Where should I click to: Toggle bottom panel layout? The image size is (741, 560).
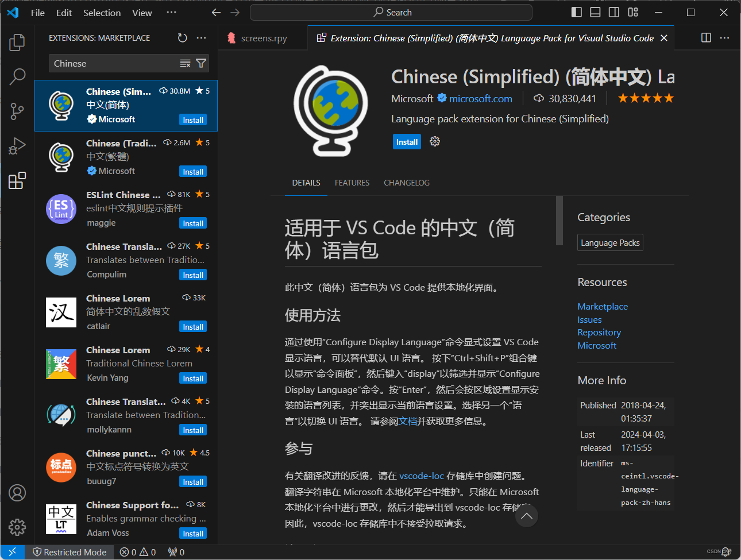(x=595, y=12)
